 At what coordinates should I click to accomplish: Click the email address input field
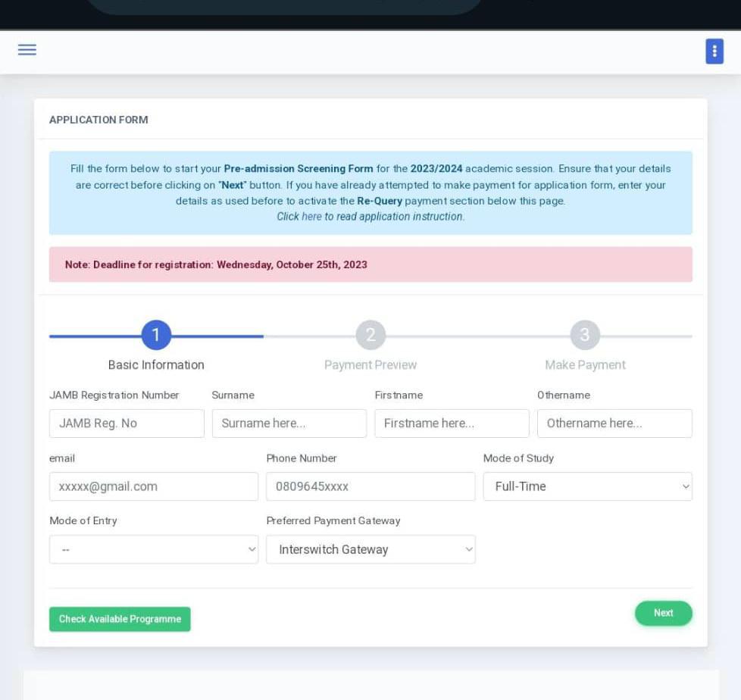click(153, 486)
